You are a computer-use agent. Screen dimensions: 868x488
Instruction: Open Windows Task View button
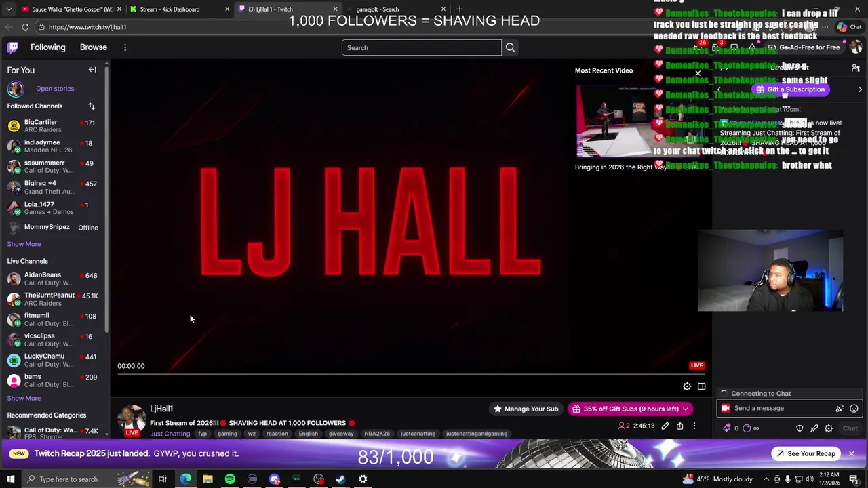(x=163, y=479)
